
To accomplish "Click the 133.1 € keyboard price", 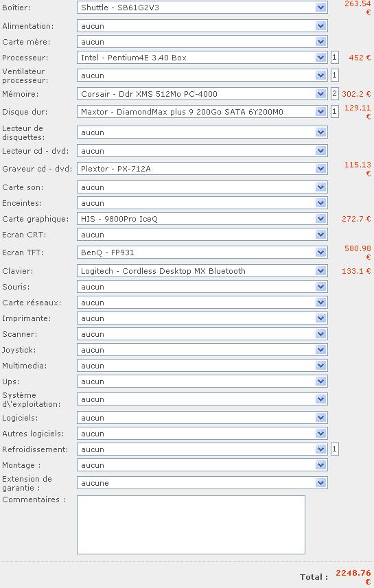I will [356, 271].
